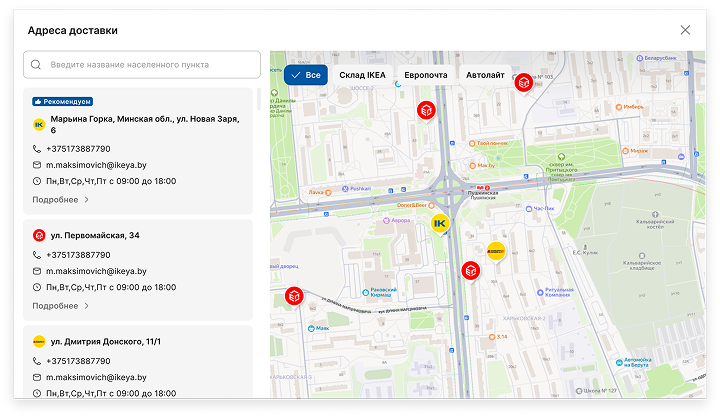Click IK logo icon of Марьина Горка card

click(x=39, y=124)
